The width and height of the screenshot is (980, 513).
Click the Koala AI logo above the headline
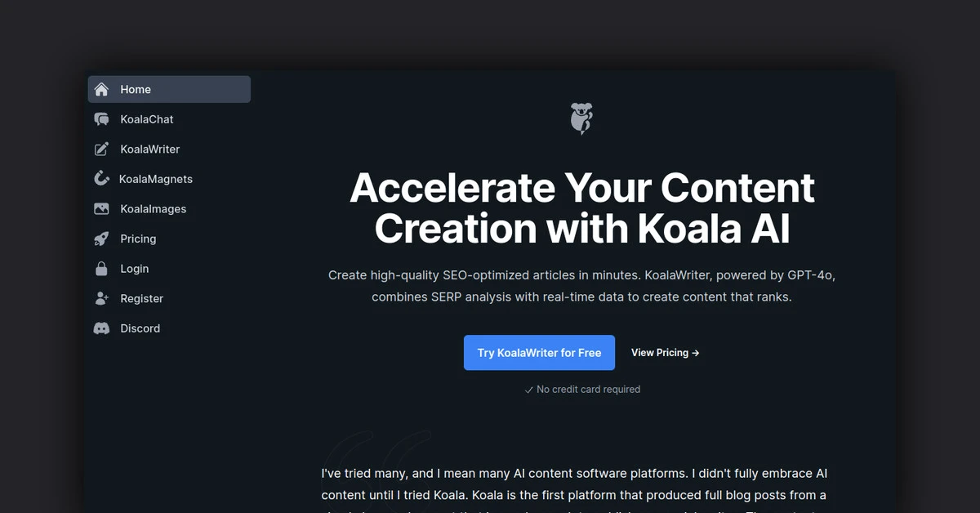click(581, 117)
